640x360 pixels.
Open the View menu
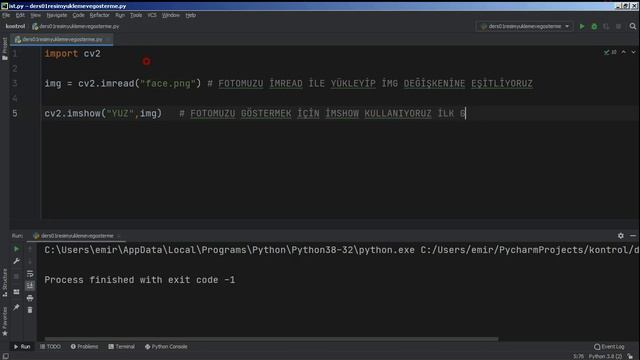coord(36,15)
